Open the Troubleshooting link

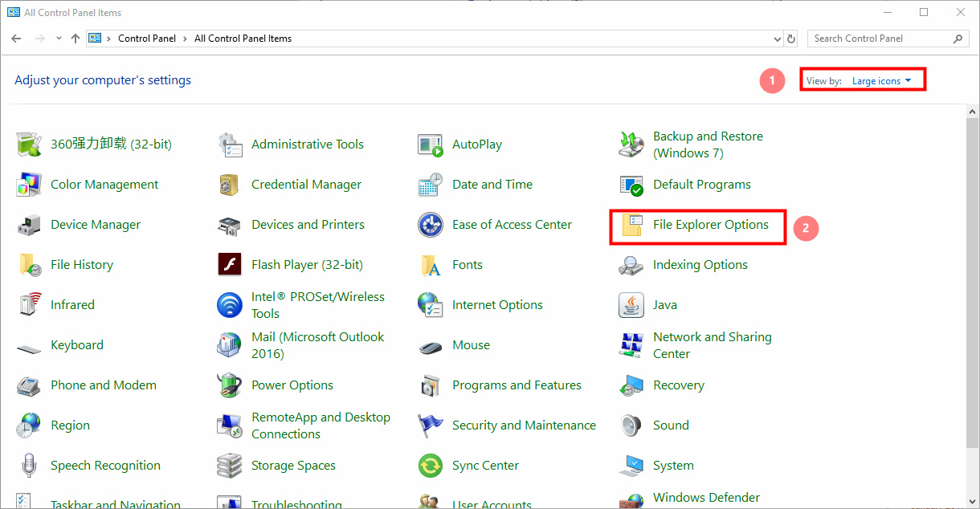[x=296, y=503]
